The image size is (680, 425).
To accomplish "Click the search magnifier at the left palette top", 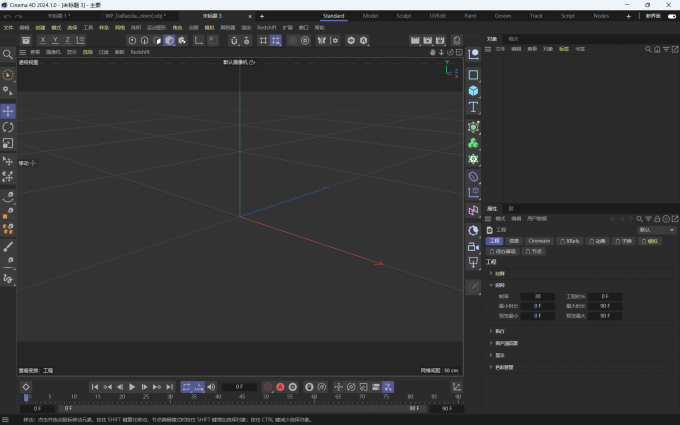I will pyautogui.click(x=8, y=54).
